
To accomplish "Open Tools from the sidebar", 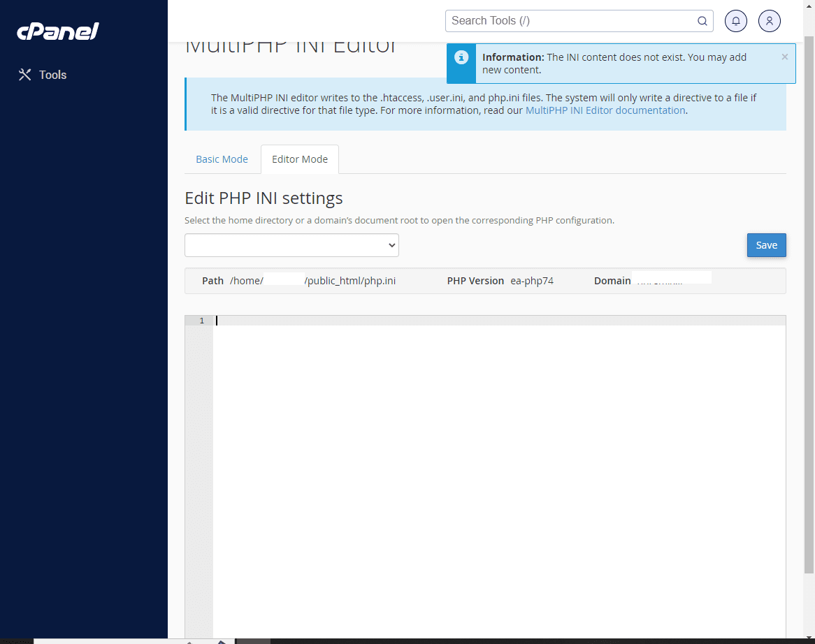I will point(43,75).
